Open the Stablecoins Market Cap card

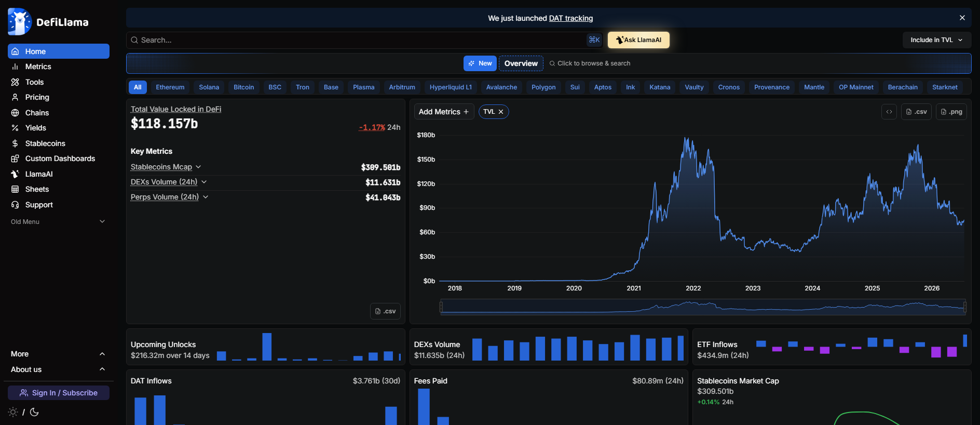832,397
